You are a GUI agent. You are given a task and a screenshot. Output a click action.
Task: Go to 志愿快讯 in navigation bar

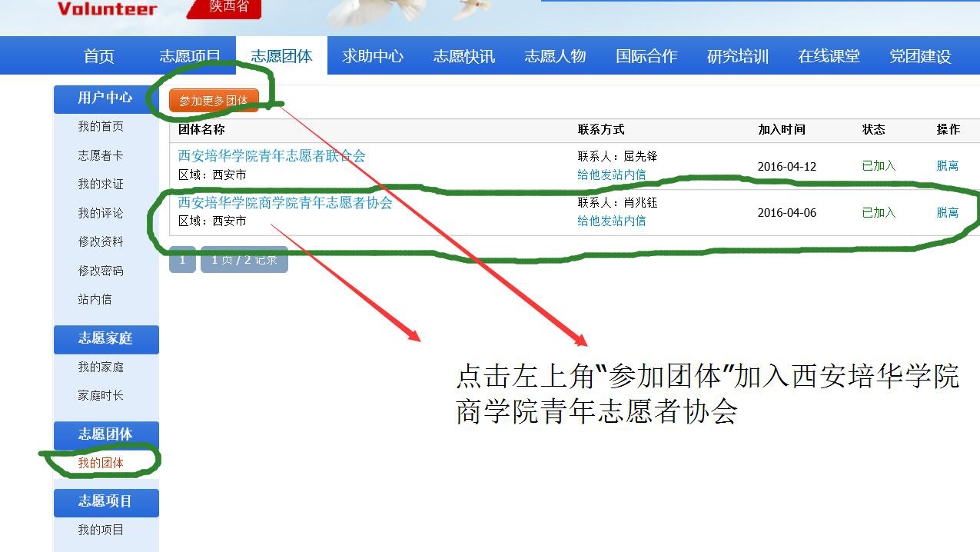(463, 56)
